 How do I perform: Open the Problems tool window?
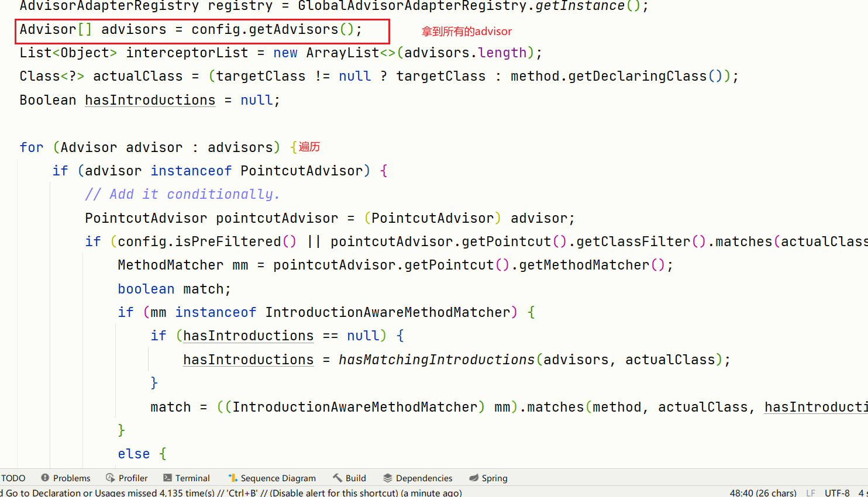(66, 478)
